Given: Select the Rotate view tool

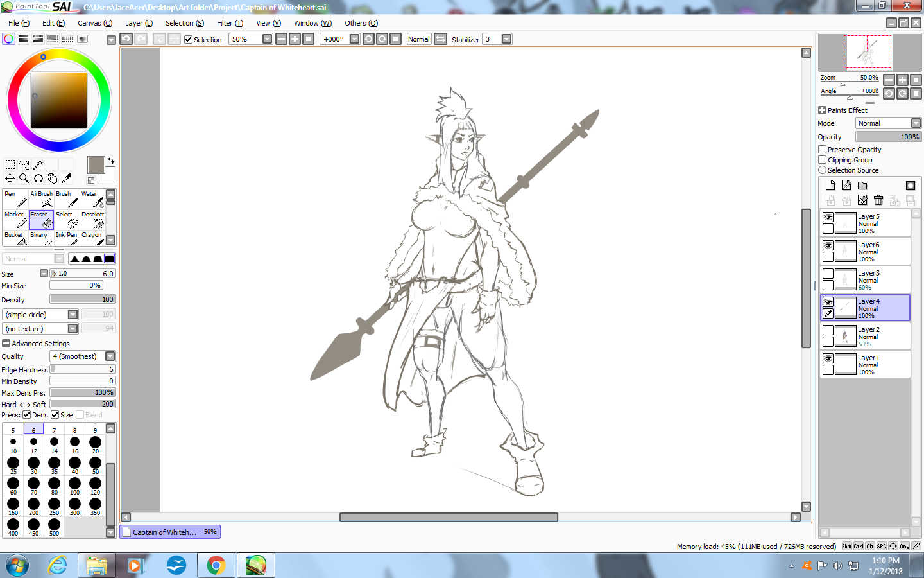Looking at the screenshot, I should pyautogui.click(x=38, y=179).
